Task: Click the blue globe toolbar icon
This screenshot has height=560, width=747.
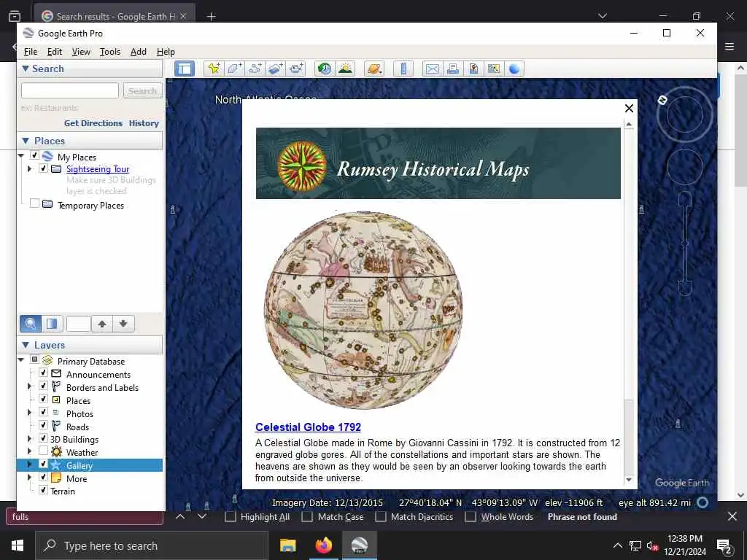Action: pos(514,69)
